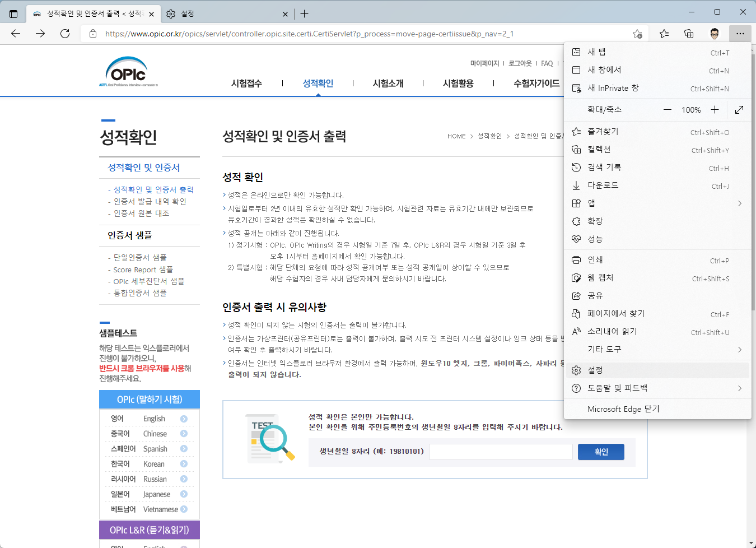The height and width of the screenshot is (548, 756).
Task: Expand the 도움말 및 피드백 submenu
Action: pos(657,388)
